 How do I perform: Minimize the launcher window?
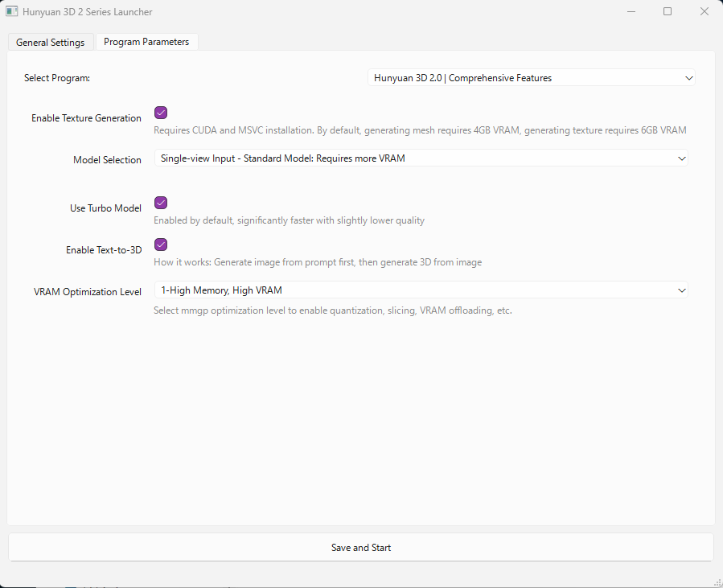[x=630, y=12]
